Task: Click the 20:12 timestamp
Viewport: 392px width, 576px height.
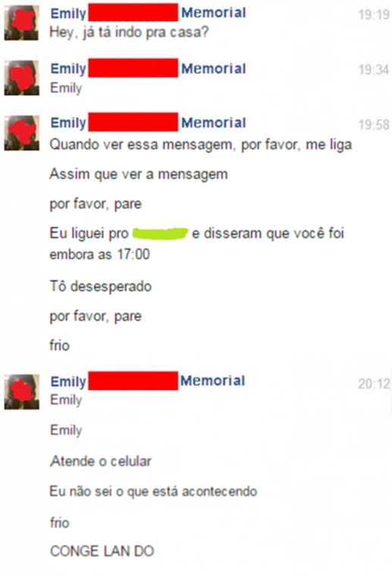Action: (374, 384)
